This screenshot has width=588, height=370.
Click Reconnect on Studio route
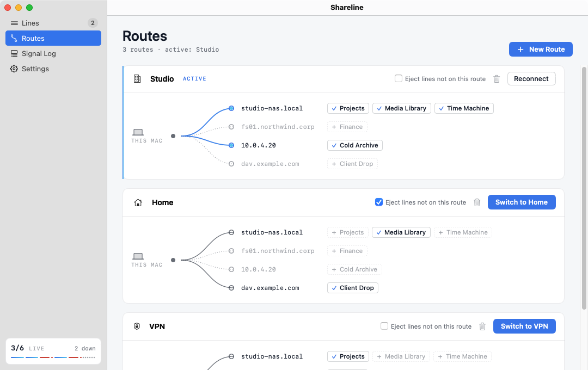tap(531, 79)
